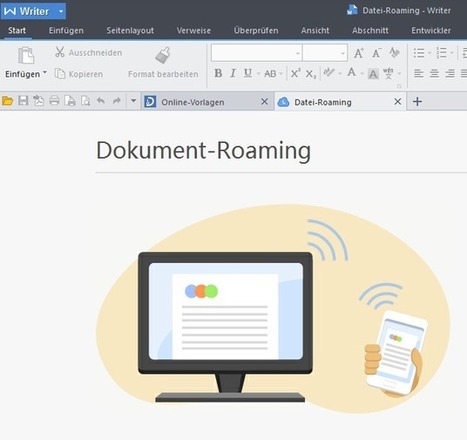
Task: Redo the last action
Action: coord(116,100)
